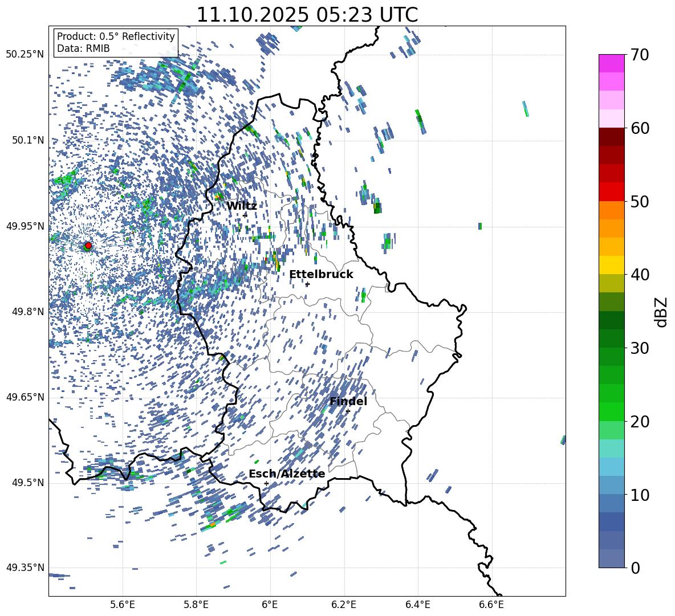Click the 6.6°E longitude label
This screenshot has height=616, width=675.
[x=491, y=605]
